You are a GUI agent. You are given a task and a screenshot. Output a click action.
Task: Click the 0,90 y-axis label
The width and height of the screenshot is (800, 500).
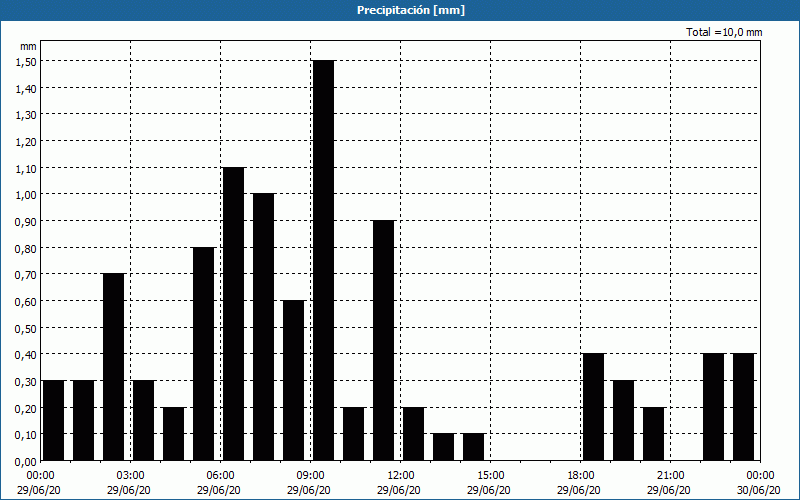click(26, 221)
